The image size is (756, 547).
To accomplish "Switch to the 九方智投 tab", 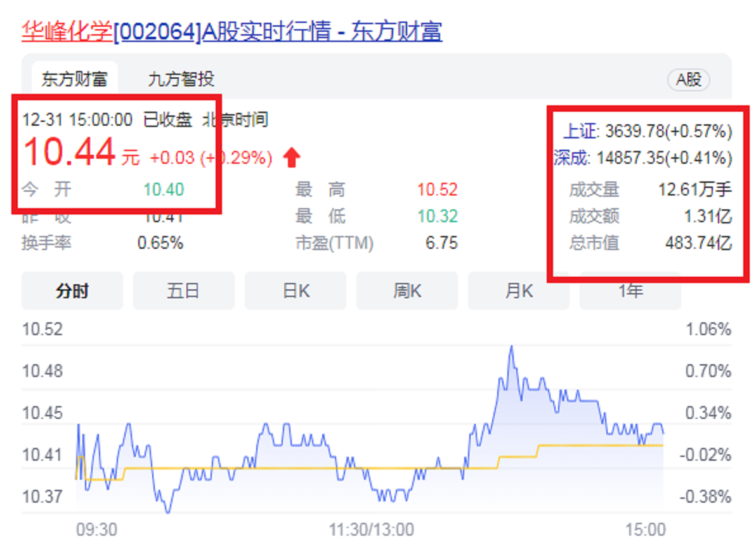I will pos(181,79).
